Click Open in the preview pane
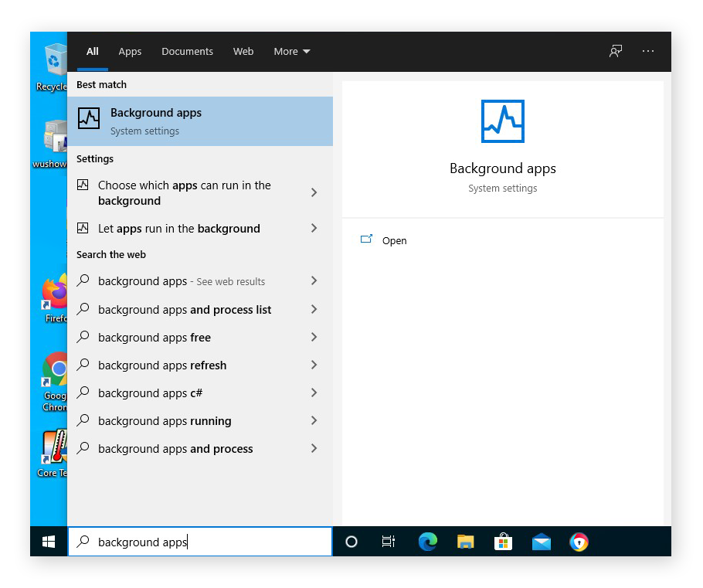 (394, 241)
